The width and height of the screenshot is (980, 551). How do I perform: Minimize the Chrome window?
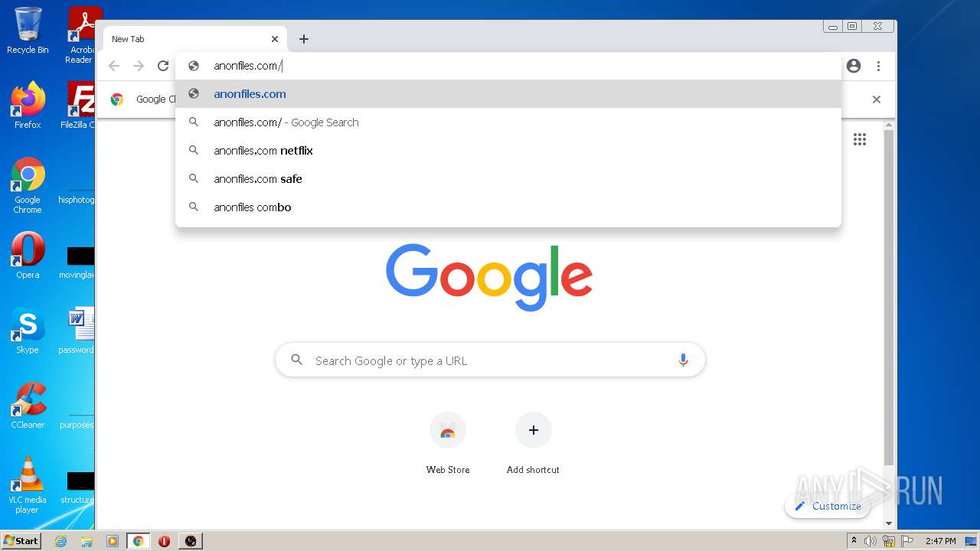833,26
